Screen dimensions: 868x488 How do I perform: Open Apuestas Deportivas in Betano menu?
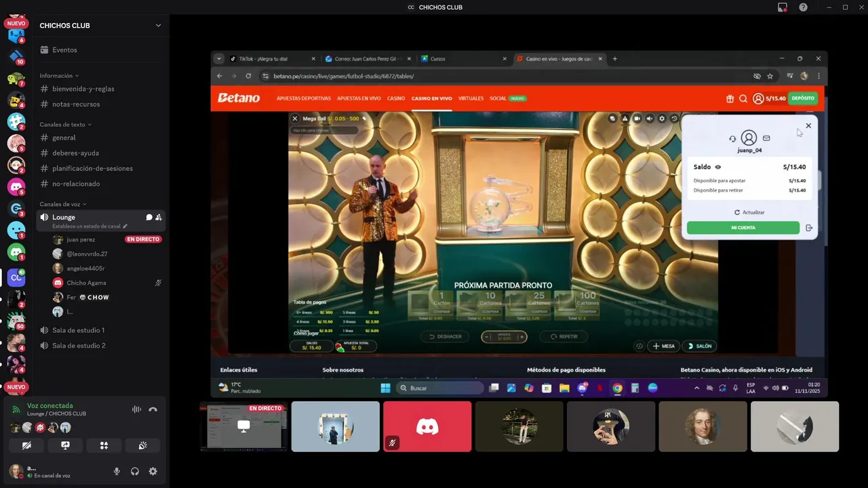click(x=304, y=98)
